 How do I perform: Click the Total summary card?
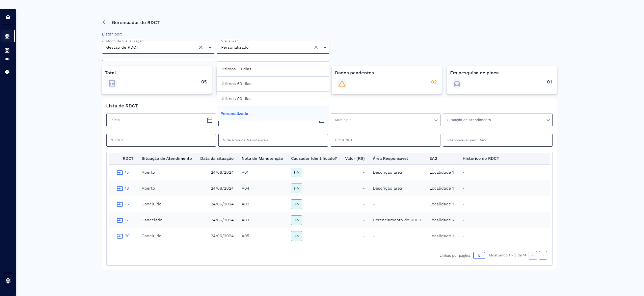click(156, 80)
